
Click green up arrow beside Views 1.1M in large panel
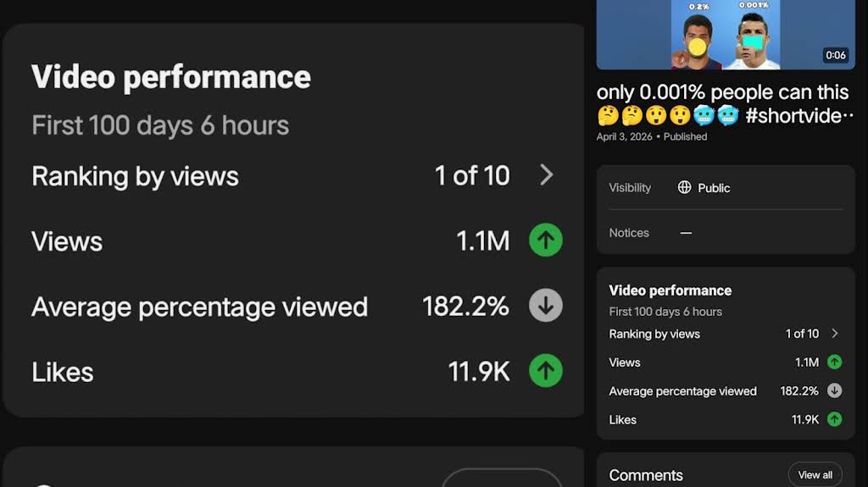(x=546, y=241)
